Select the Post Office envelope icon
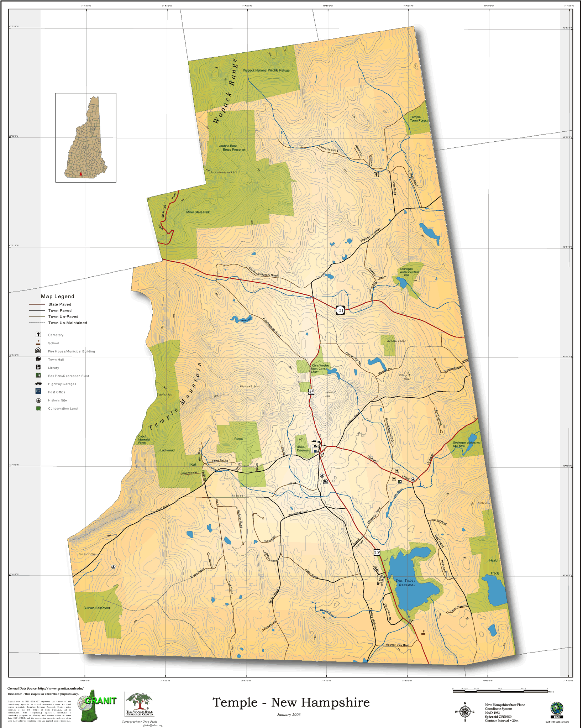The height and width of the screenshot is (728, 583). pos(38,392)
